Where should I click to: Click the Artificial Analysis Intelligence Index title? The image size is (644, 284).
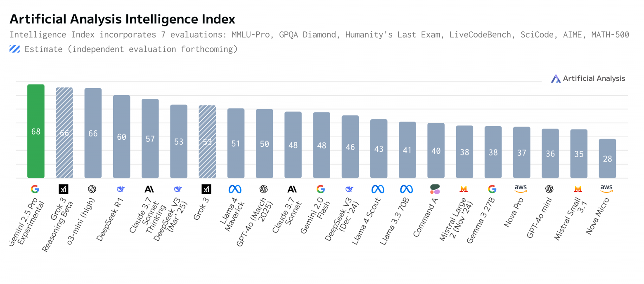pyautogui.click(x=122, y=19)
